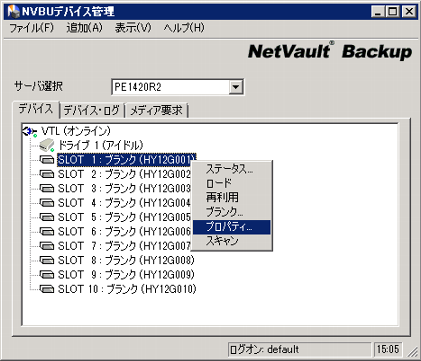Click the SLOT 4 media icon
The width and height of the screenshot is (421, 361).
tap(47, 203)
